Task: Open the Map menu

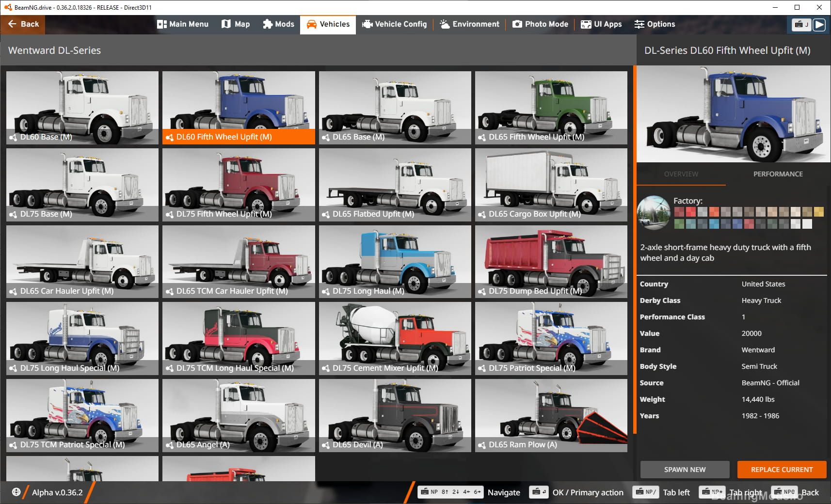Action: 236,24
